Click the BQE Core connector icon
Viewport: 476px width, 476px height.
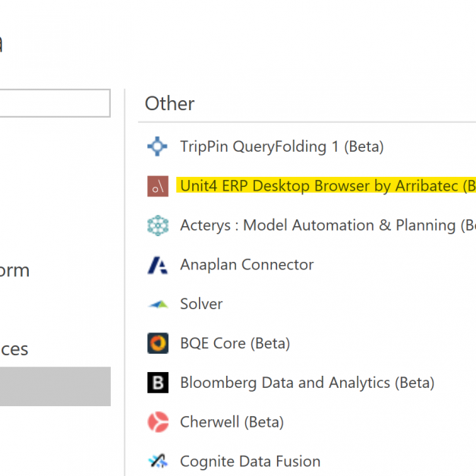coord(158,343)
